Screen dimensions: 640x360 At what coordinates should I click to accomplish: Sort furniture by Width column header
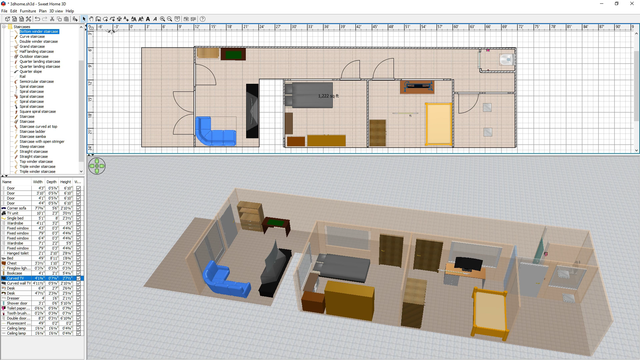38,182
